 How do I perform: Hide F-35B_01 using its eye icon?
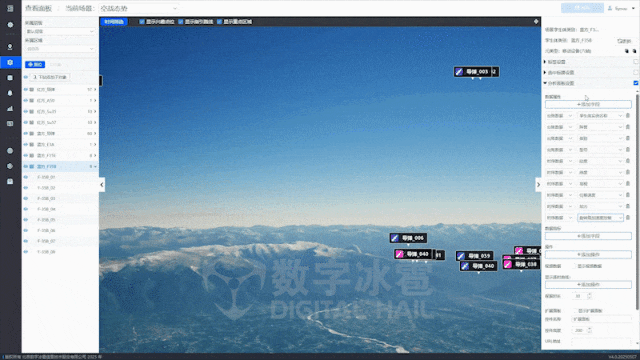(26, 177)
